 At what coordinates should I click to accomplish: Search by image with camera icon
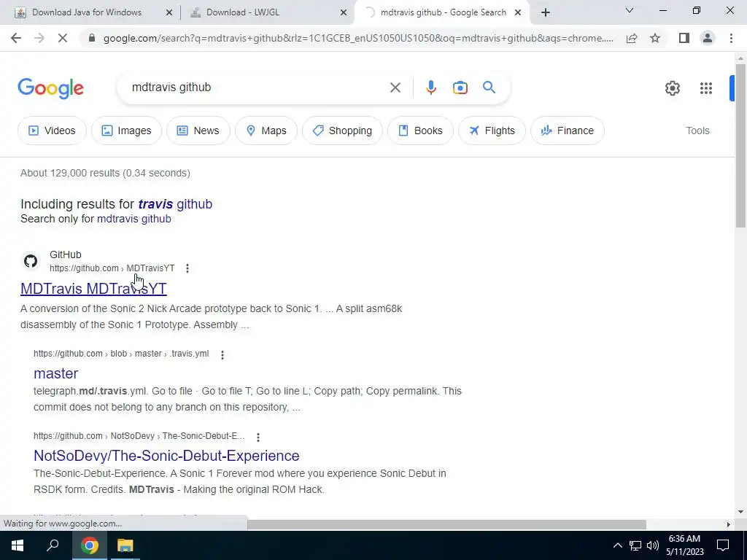click(x=460, y=87)
